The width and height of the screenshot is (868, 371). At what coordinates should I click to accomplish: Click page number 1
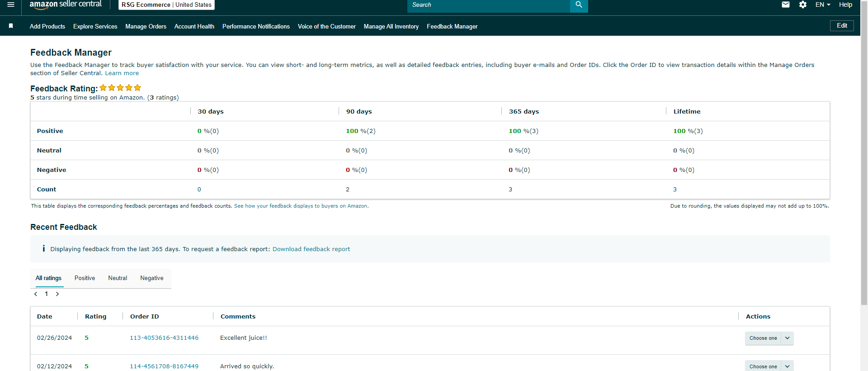[x=46, y=294]
